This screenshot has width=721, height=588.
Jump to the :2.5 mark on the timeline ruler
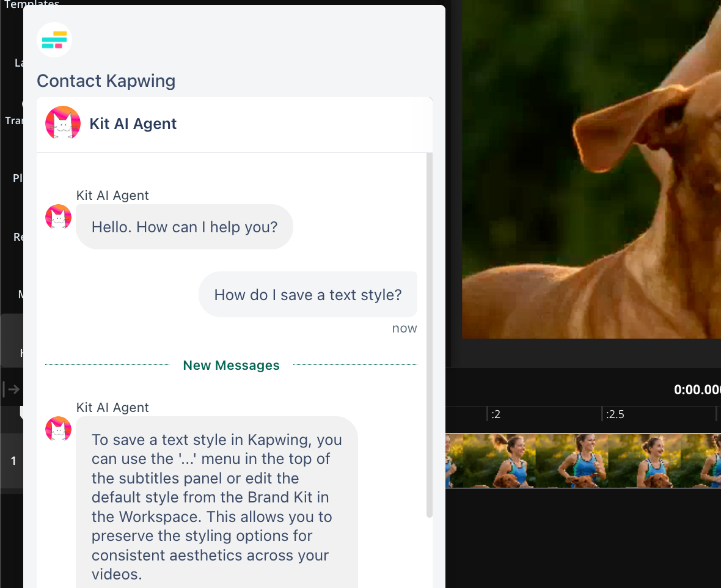click(615, 414)
